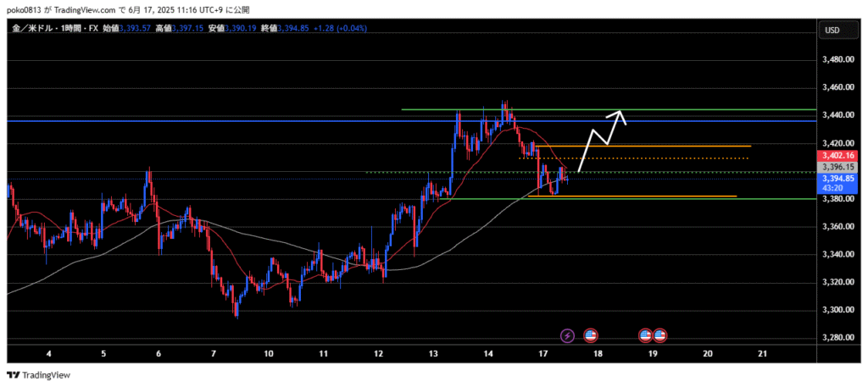The width and height of the screenshot is (868, 387).
Task: Click the right US flag icon near 19
Action: tap(659, 335)
